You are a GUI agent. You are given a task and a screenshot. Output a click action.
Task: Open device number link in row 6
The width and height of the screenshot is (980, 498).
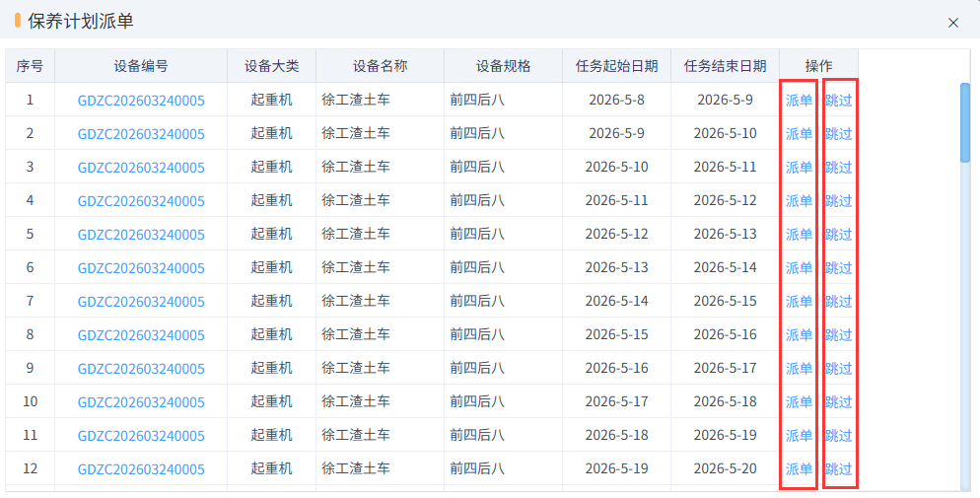(x=141, y=268)
